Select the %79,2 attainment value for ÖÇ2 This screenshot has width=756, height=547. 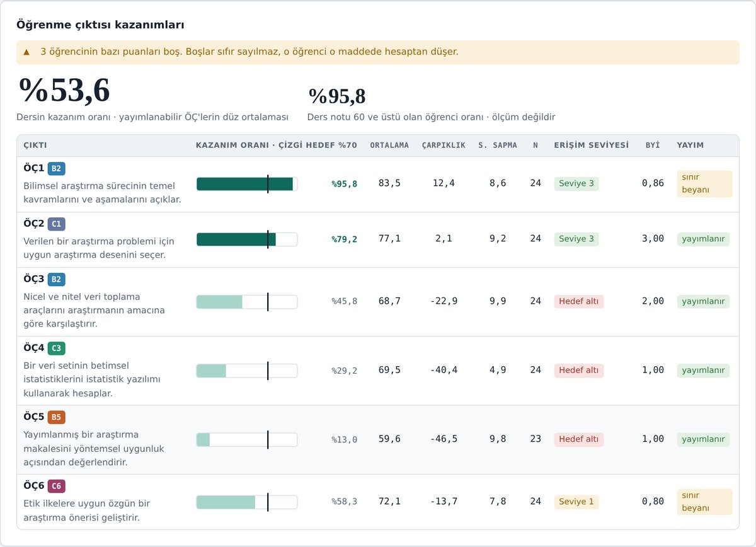click(345, 239)
